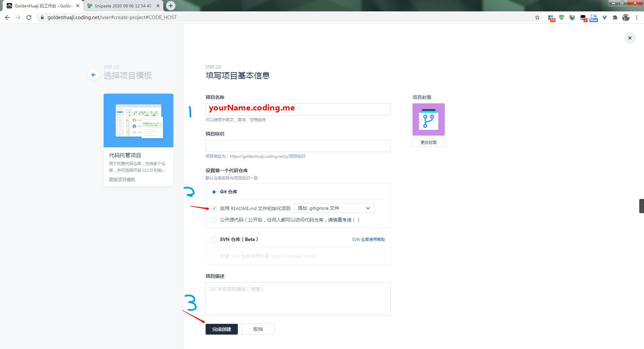
Task: Open Chrome's three-dot menu
Action: [637, 17]
